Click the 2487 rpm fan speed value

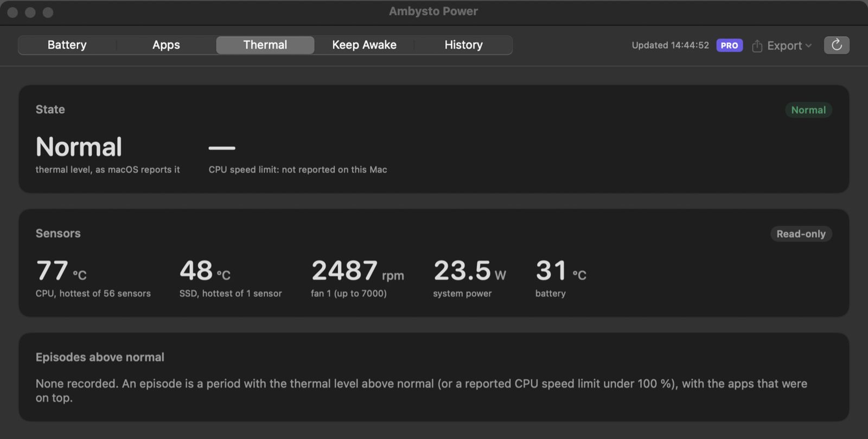coord(357,270)
